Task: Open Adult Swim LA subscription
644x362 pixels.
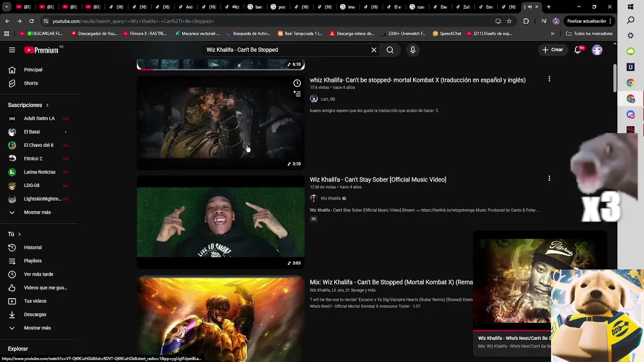Action: [39, 118]
